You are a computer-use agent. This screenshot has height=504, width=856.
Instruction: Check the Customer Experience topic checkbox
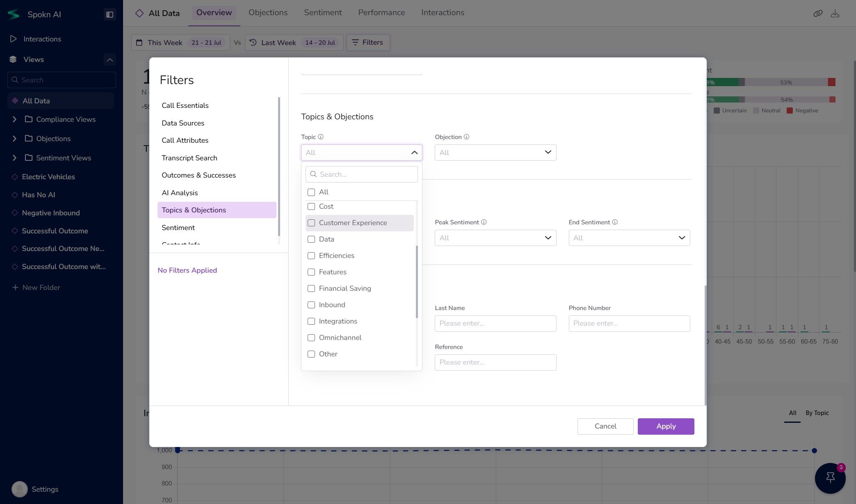(x=311, y=223)
